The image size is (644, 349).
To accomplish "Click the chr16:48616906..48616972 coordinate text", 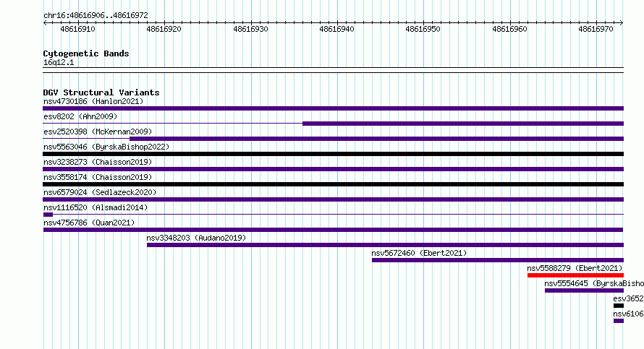I will [96, 15].
